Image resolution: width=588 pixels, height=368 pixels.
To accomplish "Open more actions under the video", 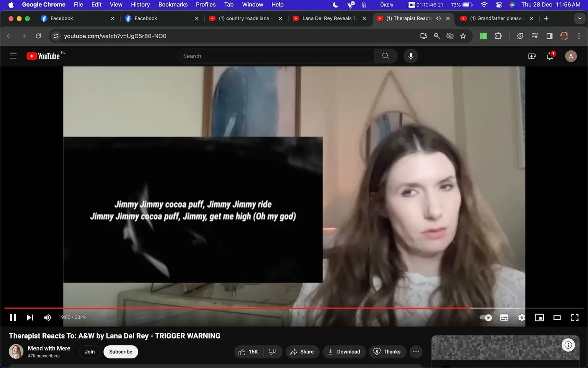I will click(x=416, y=352).
